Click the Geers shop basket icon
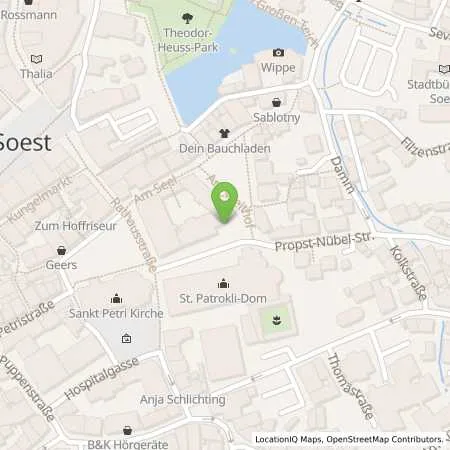The height and width of the screenshot is (450, 450). pos(61,250)
